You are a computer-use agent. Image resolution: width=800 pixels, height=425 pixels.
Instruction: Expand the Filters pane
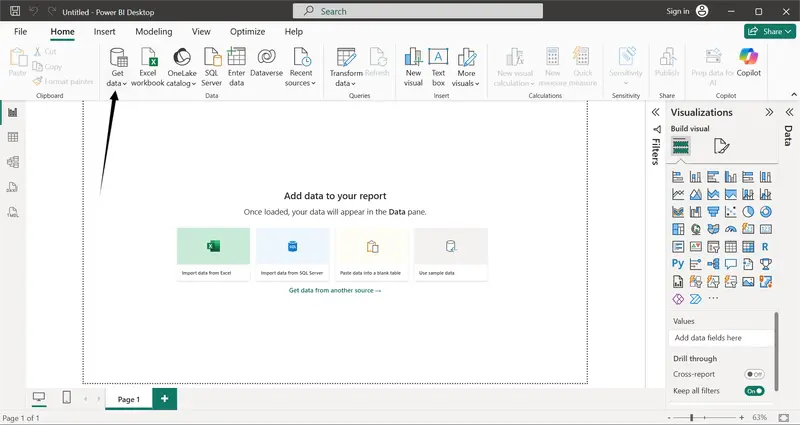coord(656,112)
